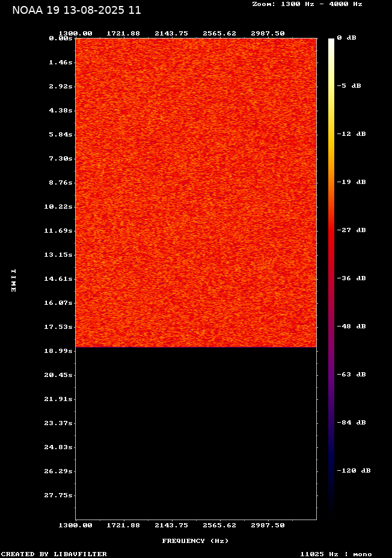
Task: Click the 0 dB color scale label
Action: [347, 38]
